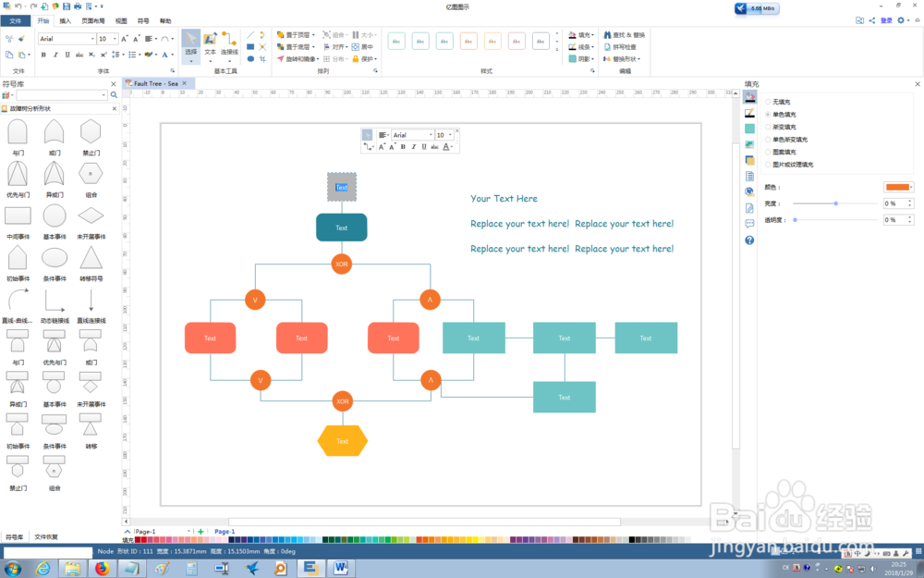This screenshot has height=578, width=924.
Task: Click 查找 & 替换 find and replace
Action: (624, 35)
